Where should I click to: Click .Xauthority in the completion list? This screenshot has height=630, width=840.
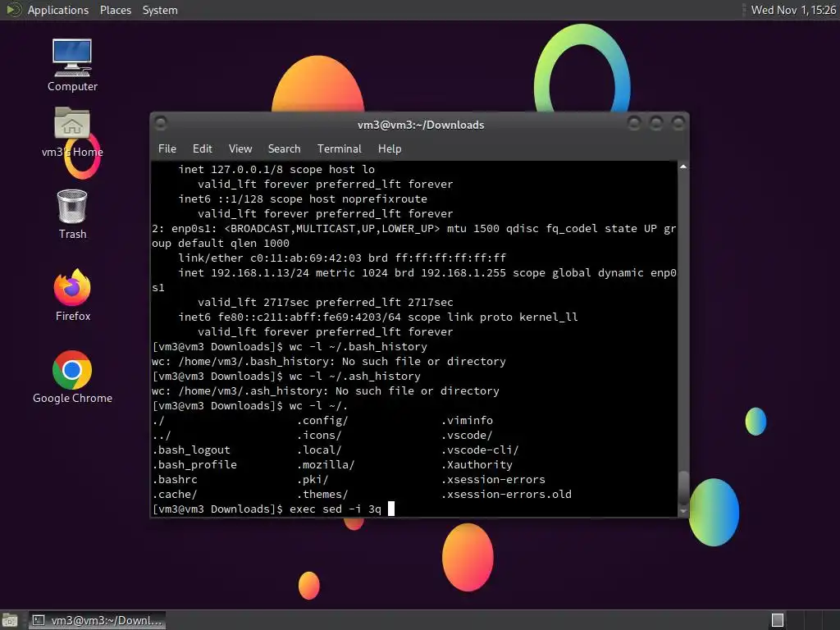477,464
